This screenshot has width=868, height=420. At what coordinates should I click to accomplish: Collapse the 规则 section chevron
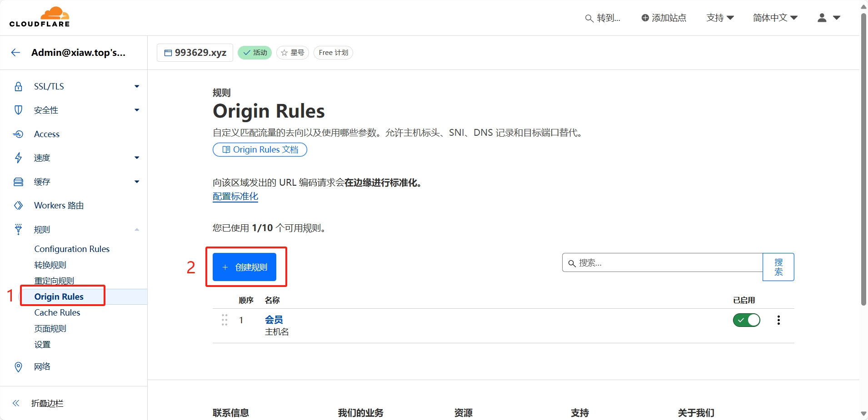[x=136, y=229]
